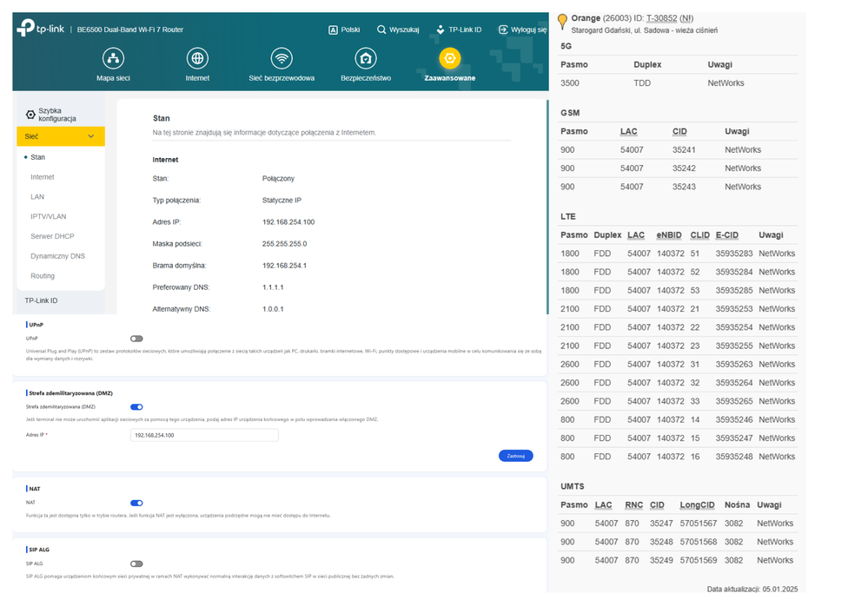The height and width of the screenshot is (613, 868).
Task: Click the Zastosuj button
Action: pyautogui.click(x=515, y=456)
